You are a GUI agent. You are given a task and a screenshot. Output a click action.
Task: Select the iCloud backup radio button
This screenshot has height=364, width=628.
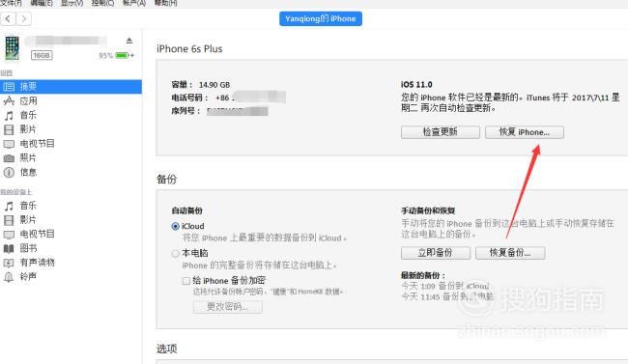tap(176, 226)
